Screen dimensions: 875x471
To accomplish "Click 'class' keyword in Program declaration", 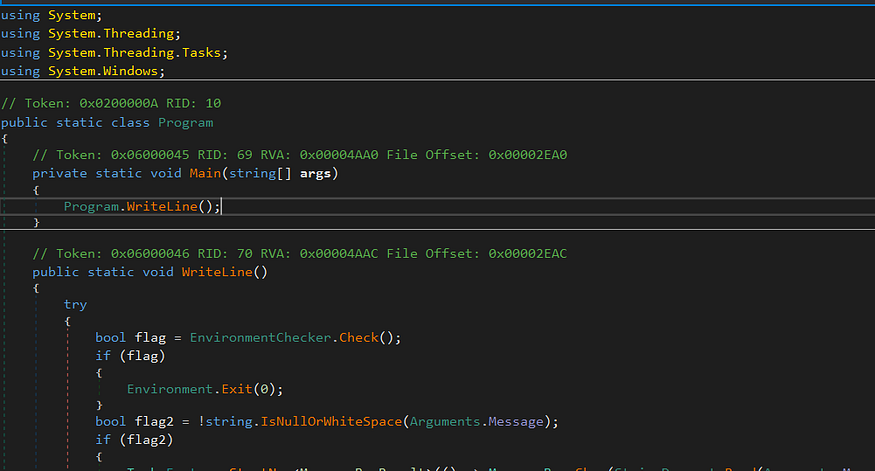I will (130, 123).
